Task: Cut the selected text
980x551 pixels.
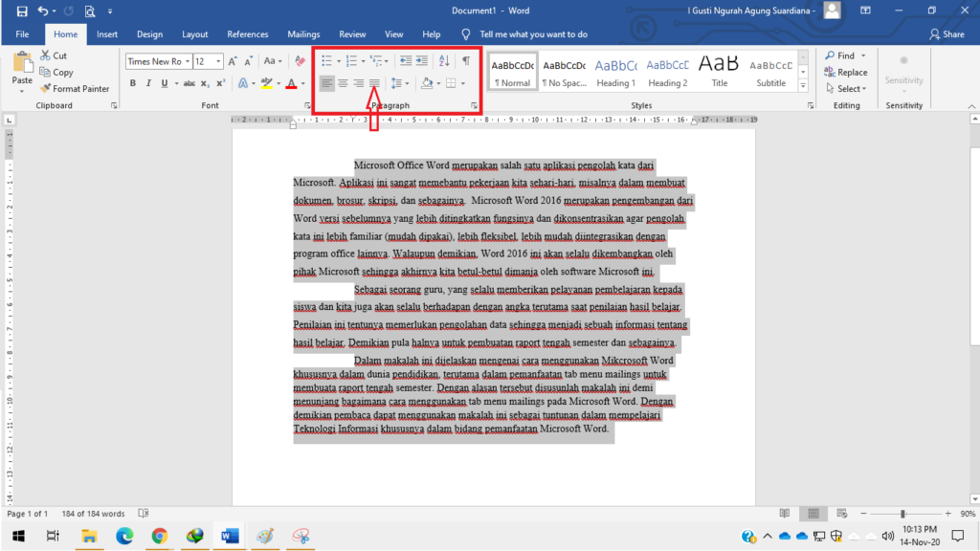Action: click(x=54, y=55)
